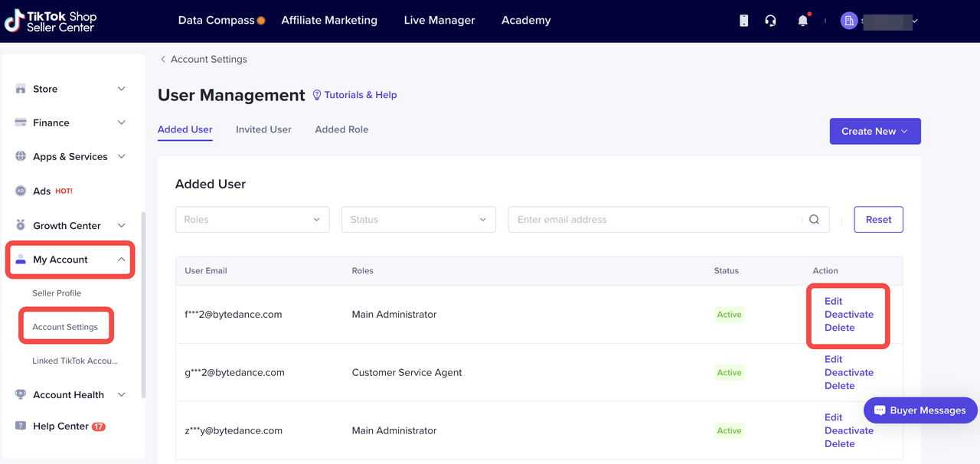Switch to the Invited User tab
This screenshot has height=464, width=980.
click(263, 130)
